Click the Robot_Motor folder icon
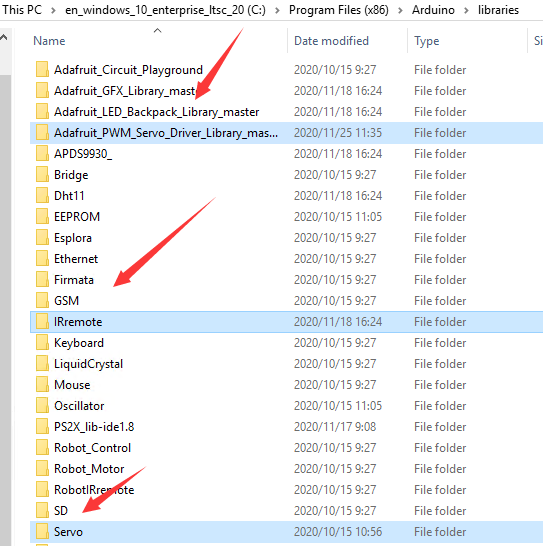Image resolution: width=543 pixels, height=546 pixels. pos(42,469)
